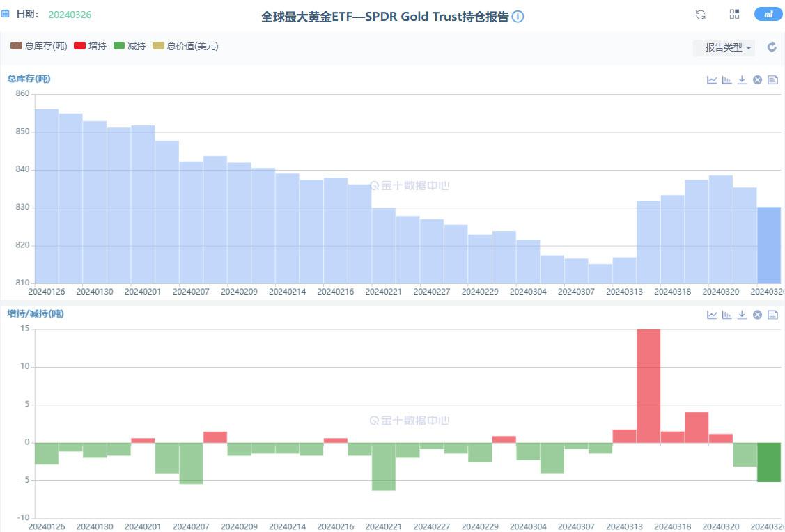
Task: Open the 报告类型 dropdown
Action: point(724,47)
